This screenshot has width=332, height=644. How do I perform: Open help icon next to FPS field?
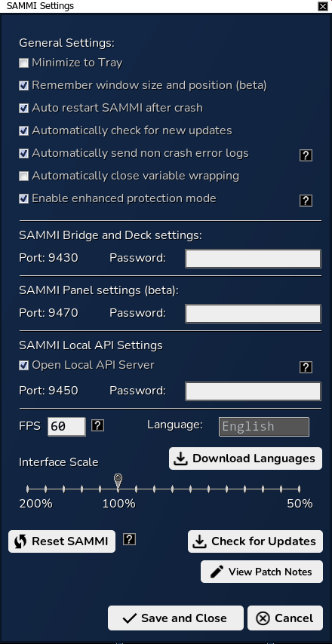[97, 425]
